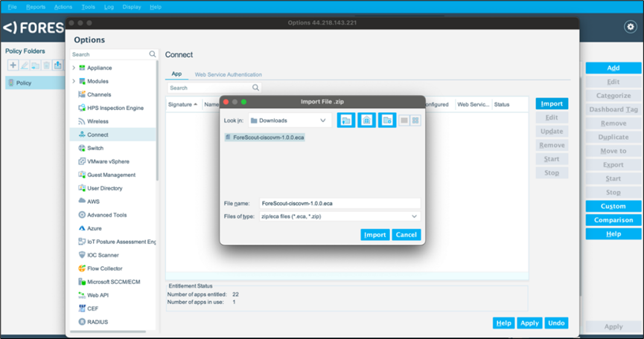Screen dimensions: 644x339
Task: Switch to Web Service Authentication tab
Action: coord(229,74)
